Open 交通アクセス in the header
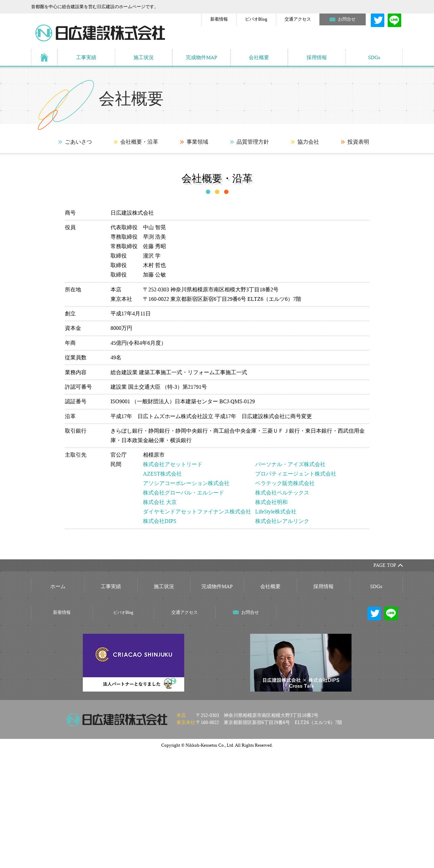Image resolution: width=434 pixels, height=868 pixels. tap(297, 19)
